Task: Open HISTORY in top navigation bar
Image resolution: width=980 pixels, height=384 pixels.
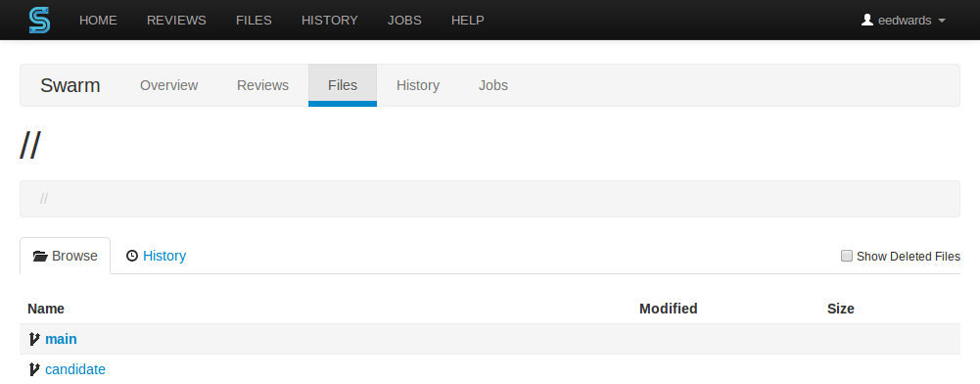Action: 329,20
